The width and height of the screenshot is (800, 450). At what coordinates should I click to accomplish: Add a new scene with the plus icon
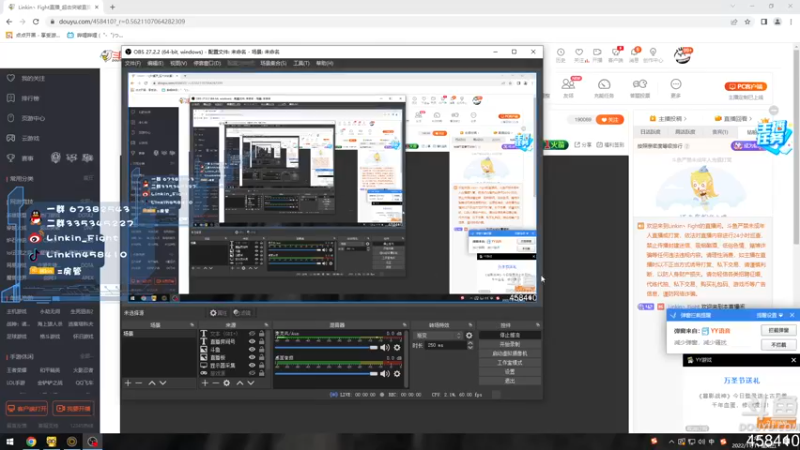128,383
